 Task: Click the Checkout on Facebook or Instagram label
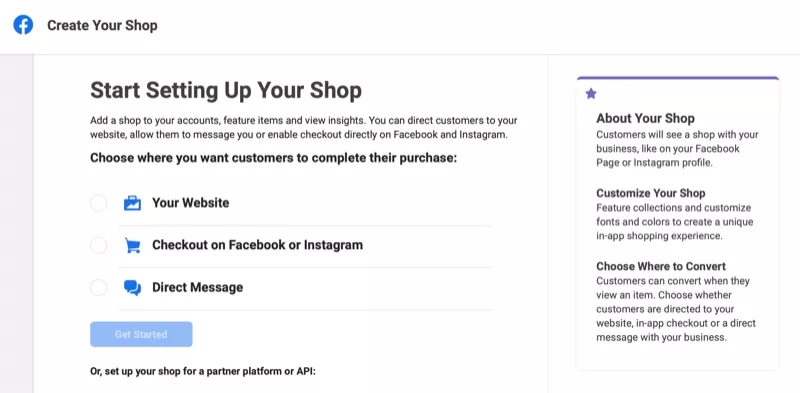point(257,245)
